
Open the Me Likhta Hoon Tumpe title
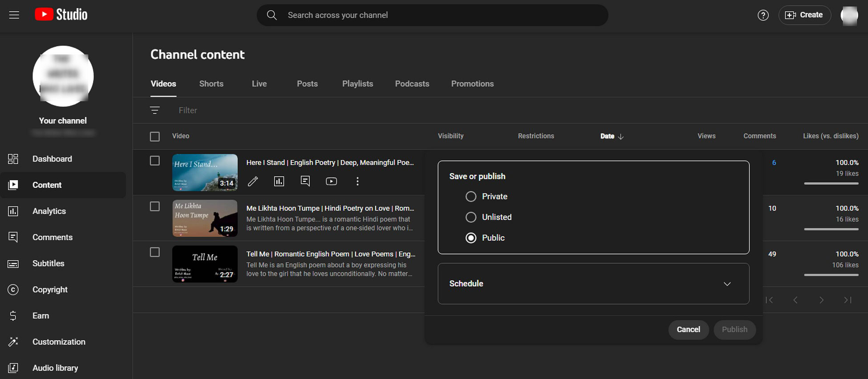click(330, 209)
